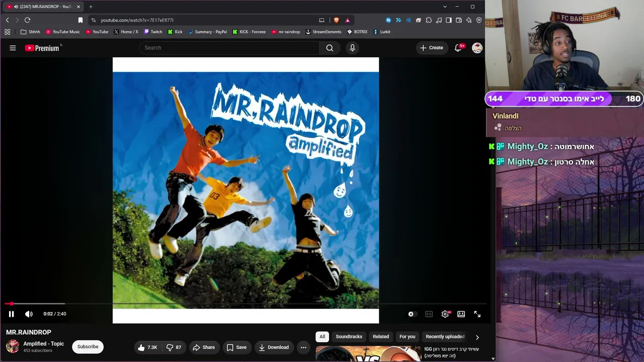Go to YouTube Premium home logo
The height and width of the screenshot is (362, 644).
point(42,48)
